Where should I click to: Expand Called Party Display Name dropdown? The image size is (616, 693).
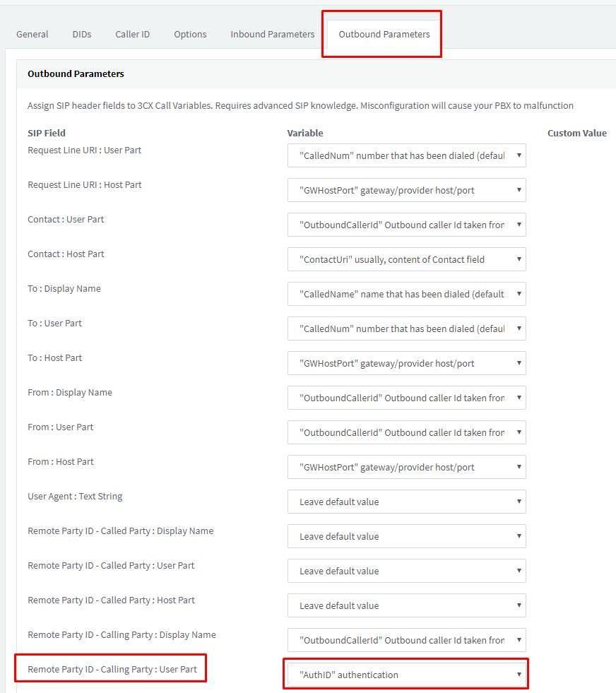pos(406,536)
